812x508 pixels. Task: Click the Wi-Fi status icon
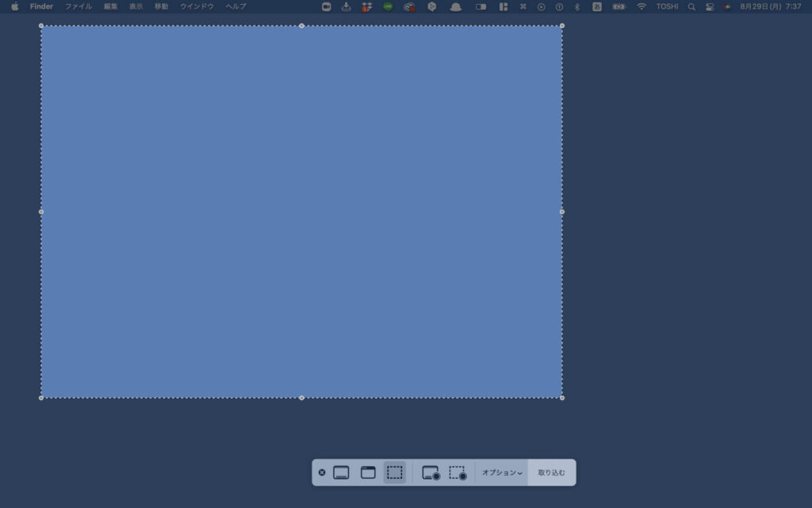[642, 6]
